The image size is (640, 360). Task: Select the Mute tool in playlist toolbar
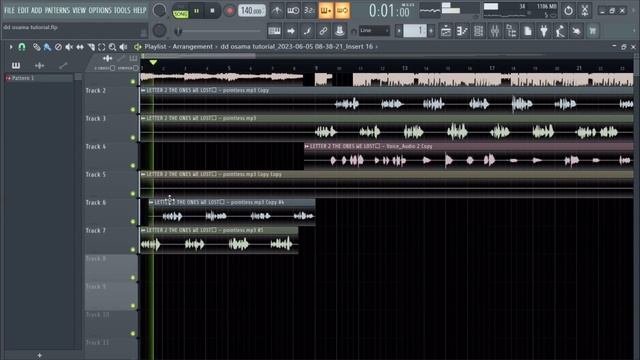(69, 47)
